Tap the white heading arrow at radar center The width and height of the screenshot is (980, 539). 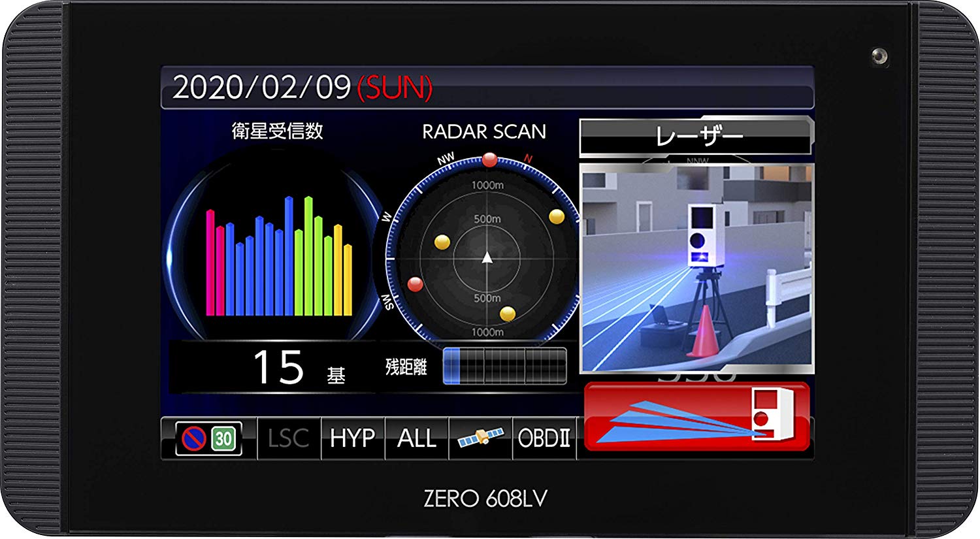pyautogui.click(x=487, y=257)
